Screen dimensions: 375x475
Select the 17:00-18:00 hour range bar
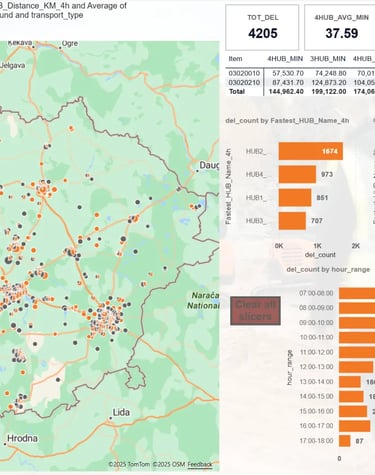(345, 441)
